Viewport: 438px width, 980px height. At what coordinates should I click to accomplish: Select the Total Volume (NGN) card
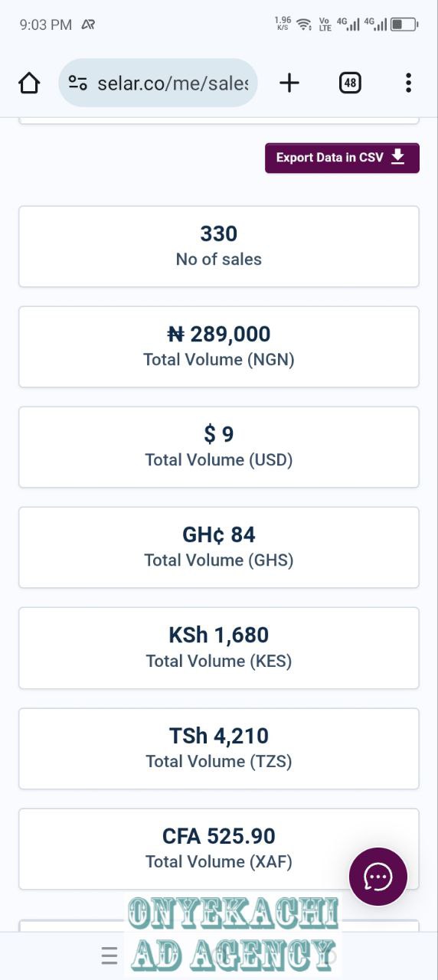(x=219, y=347)
